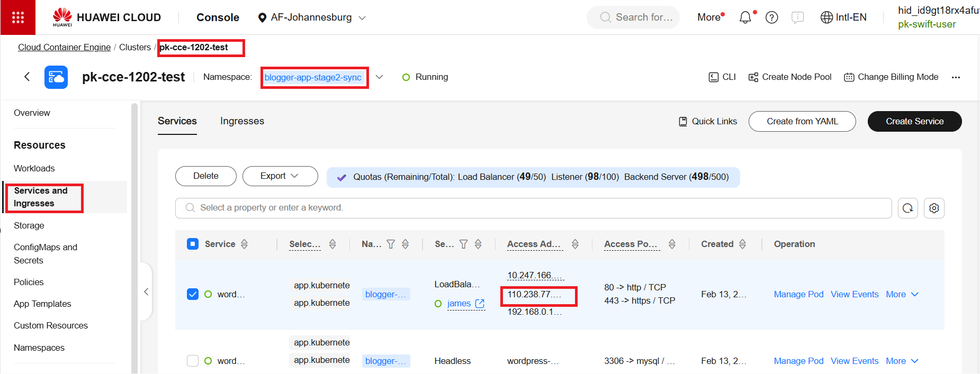Click the Quick Links bookmark icon
980x374 pixels.
[683, 122]
